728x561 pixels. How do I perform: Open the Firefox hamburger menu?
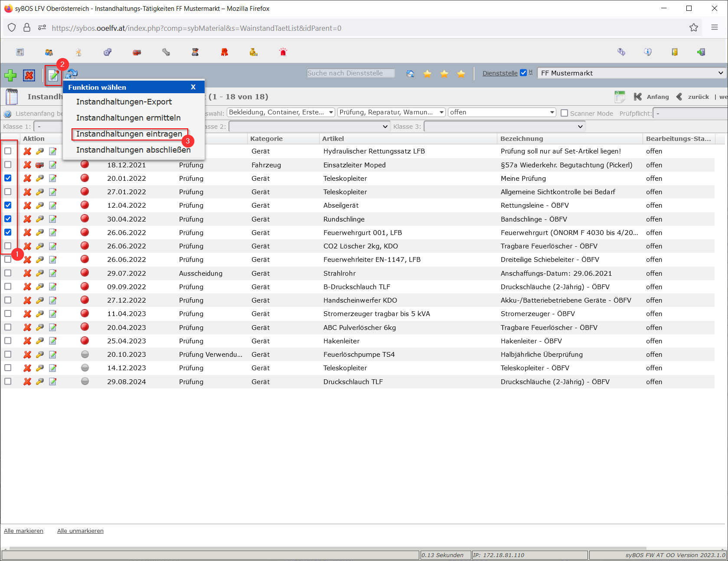tap(715, 27)
